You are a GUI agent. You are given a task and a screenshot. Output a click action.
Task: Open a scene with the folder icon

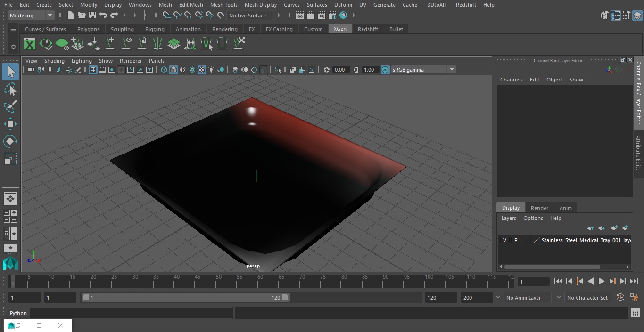pos(81,16)
